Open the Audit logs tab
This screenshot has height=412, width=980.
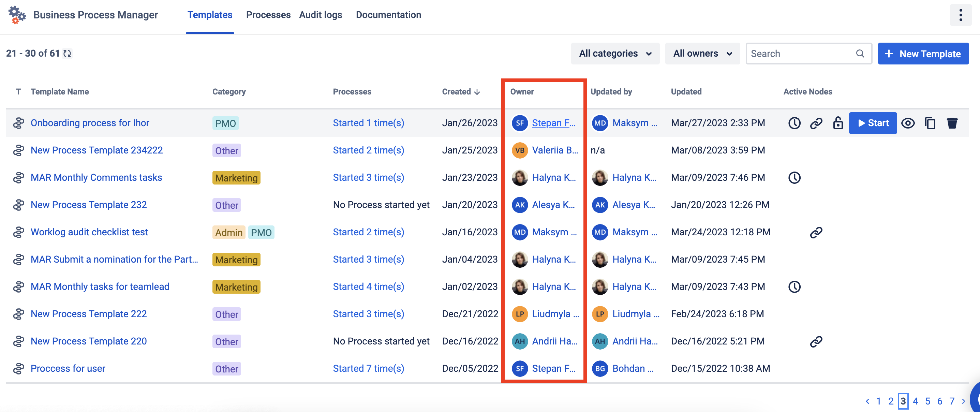click(320, 15)
